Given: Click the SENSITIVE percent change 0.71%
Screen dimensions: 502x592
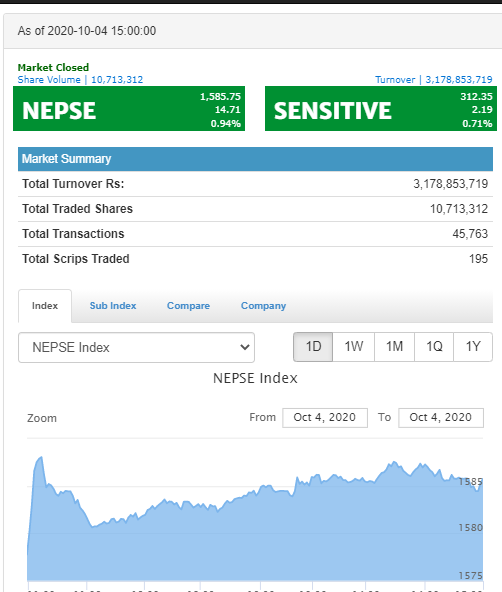Looking at the screenshot, I should click(x=477, y=124).
